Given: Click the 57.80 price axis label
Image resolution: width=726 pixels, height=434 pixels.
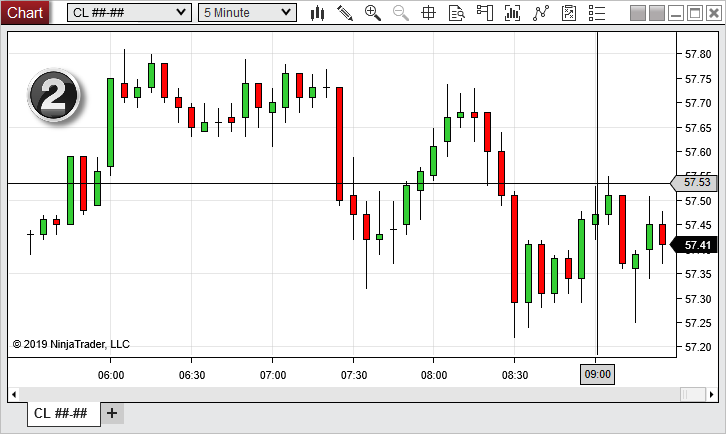Looking at the screenshot, I should 698,55.
